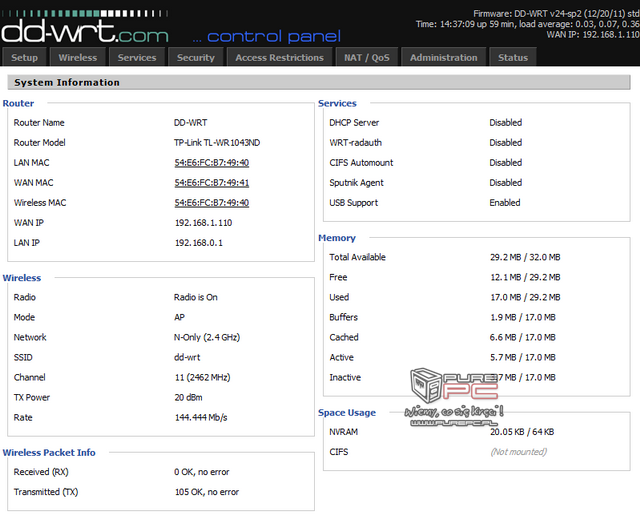Click the WAN IP value 192.168.1.110 in the Router section
The height and width of the screenshot is (516, 640).
coord(203,222)
